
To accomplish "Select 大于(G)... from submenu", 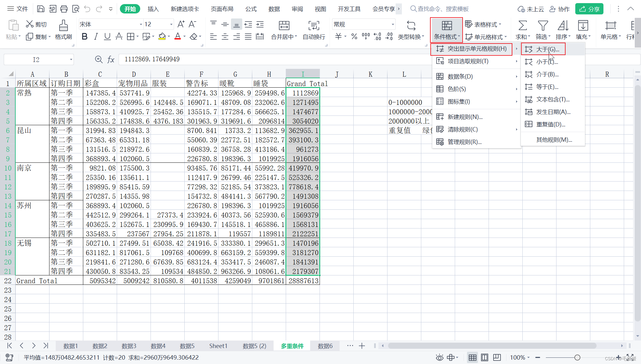I will click(x=547, y=49).
